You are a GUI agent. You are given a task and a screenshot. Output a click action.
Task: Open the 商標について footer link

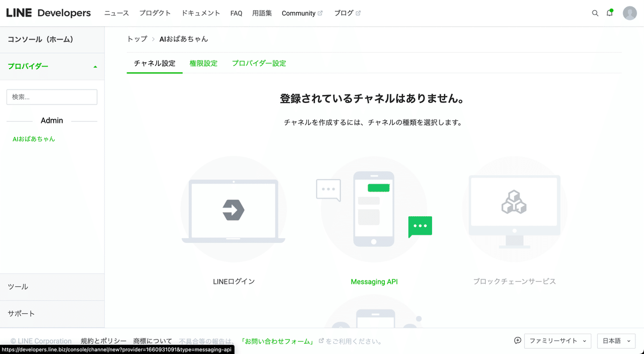point(153,341)
